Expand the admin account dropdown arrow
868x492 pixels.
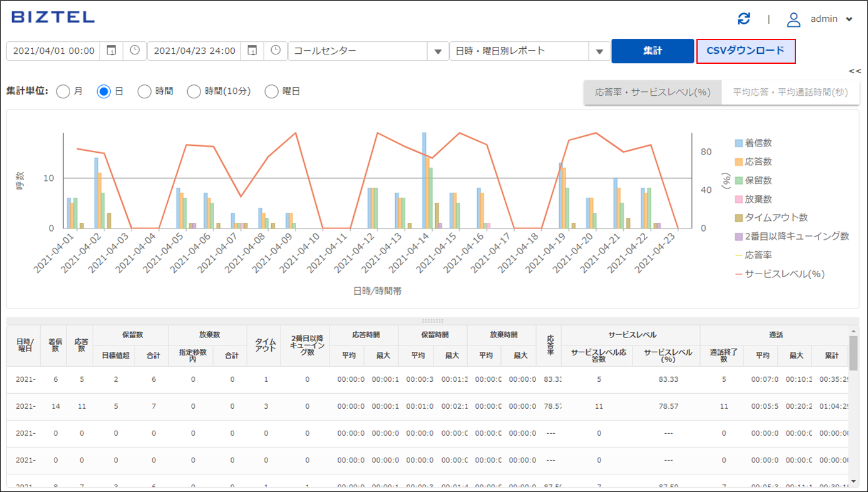click(849, 19)
